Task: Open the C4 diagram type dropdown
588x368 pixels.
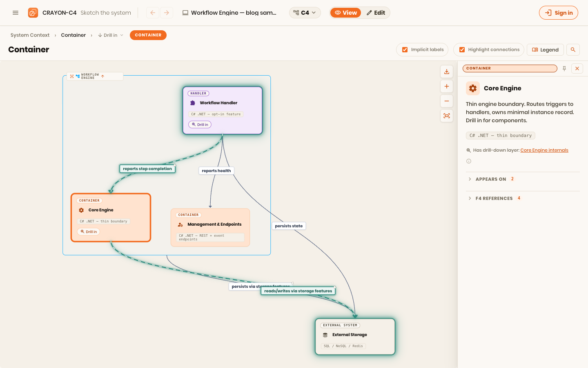Action: [305, 13]
